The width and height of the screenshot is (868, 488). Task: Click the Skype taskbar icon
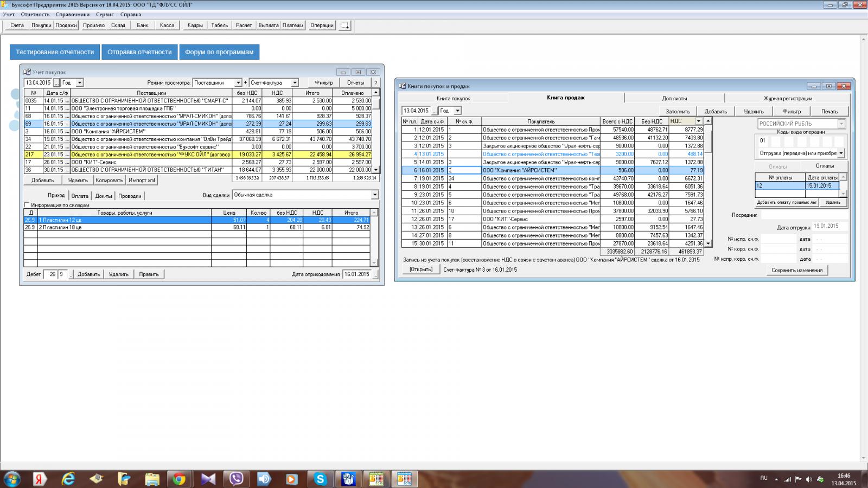pos(320,479)
